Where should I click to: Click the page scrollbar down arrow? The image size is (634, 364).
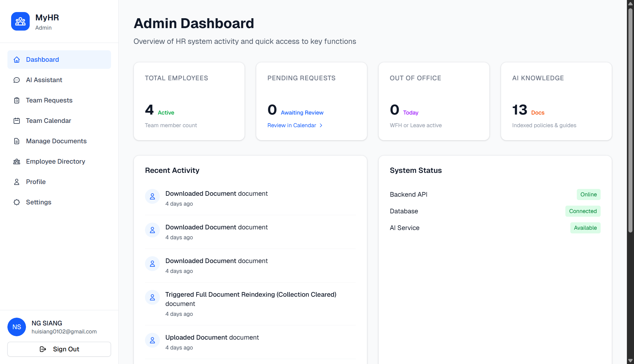click(630, 361)
